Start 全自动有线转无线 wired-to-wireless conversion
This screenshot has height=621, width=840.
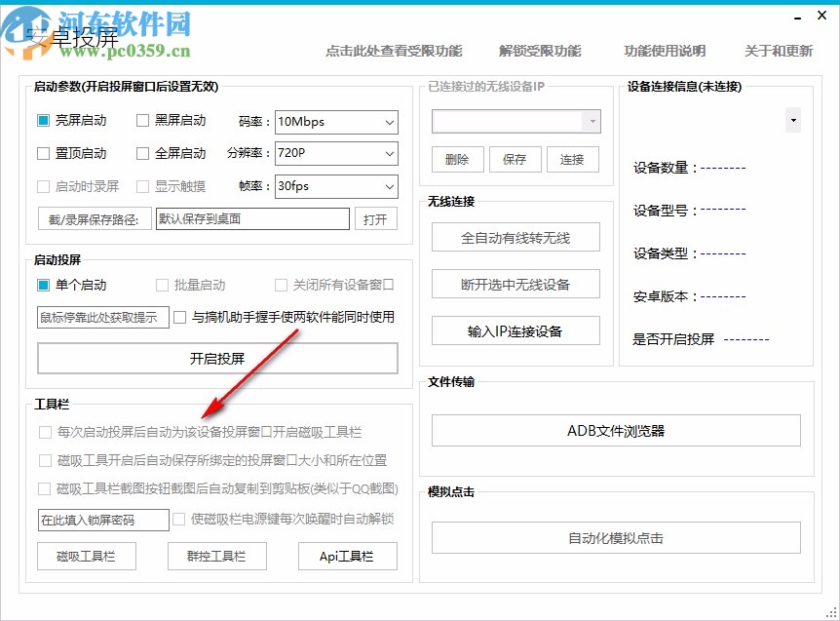[x=515, y=237]
